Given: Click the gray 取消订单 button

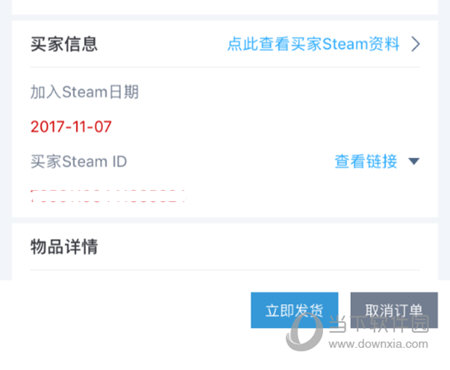Looking at the screenshot, I should (394, 310).
